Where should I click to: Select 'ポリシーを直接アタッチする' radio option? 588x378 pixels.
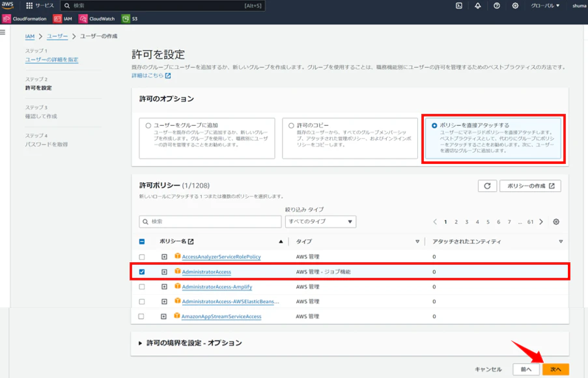(434, 126)
